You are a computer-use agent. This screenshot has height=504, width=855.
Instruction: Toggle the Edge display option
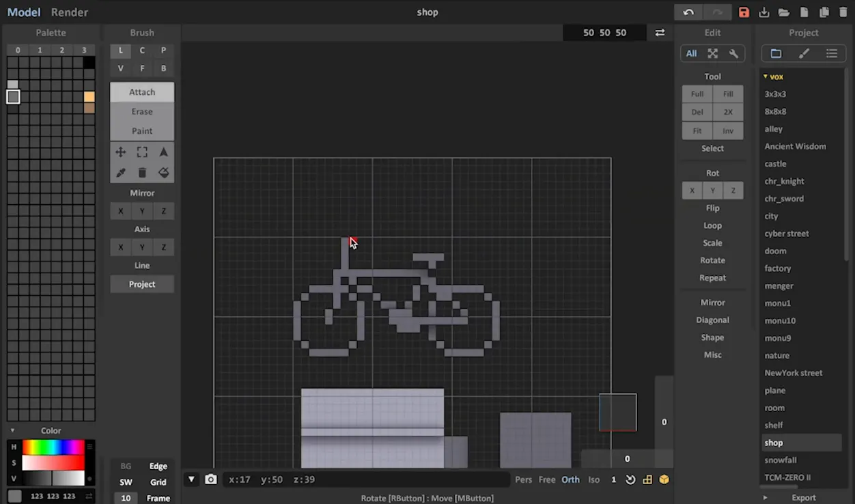click(158, 466)
